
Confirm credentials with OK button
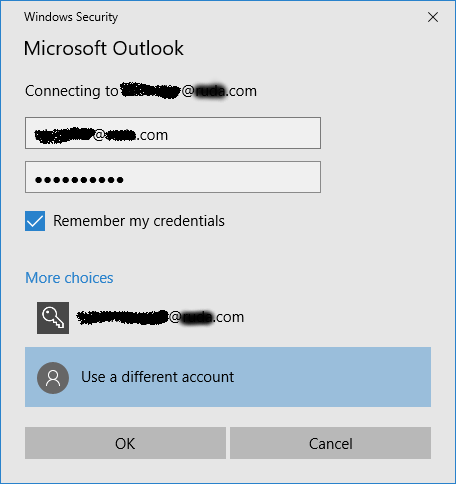pyautogui.click(x=125, y=443)
